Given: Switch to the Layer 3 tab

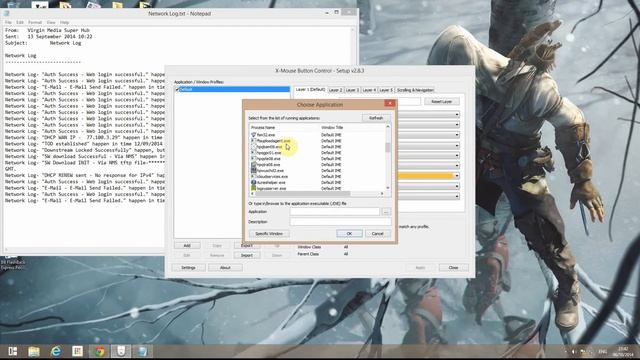Looking at the screenshot, I should 352,90.
